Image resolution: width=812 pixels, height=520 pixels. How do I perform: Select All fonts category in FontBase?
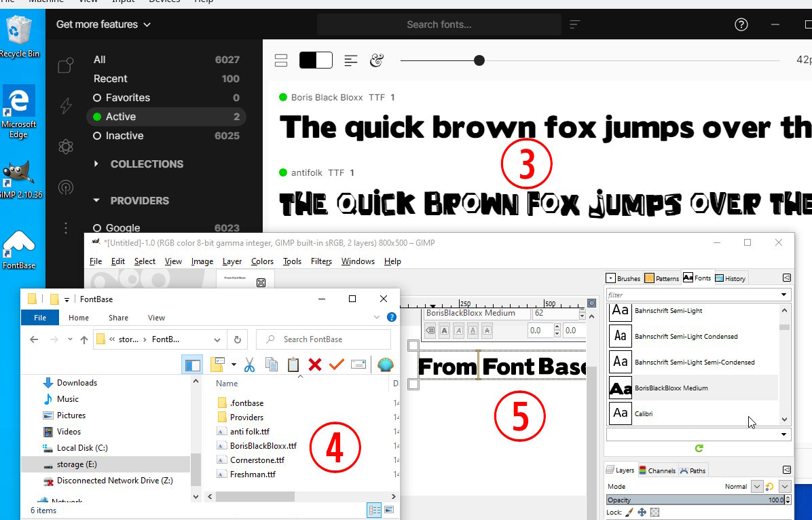point(166,60)
